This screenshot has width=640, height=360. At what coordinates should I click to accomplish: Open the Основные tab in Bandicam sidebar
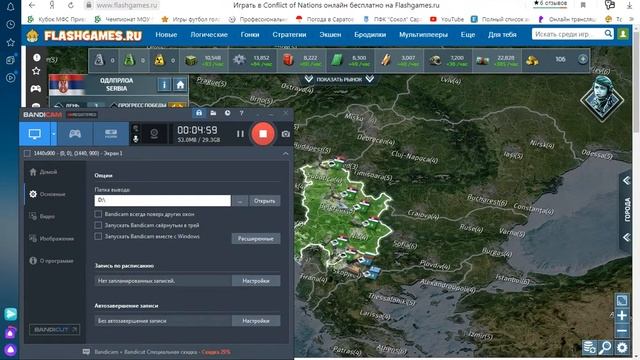[x=47, y=194]
